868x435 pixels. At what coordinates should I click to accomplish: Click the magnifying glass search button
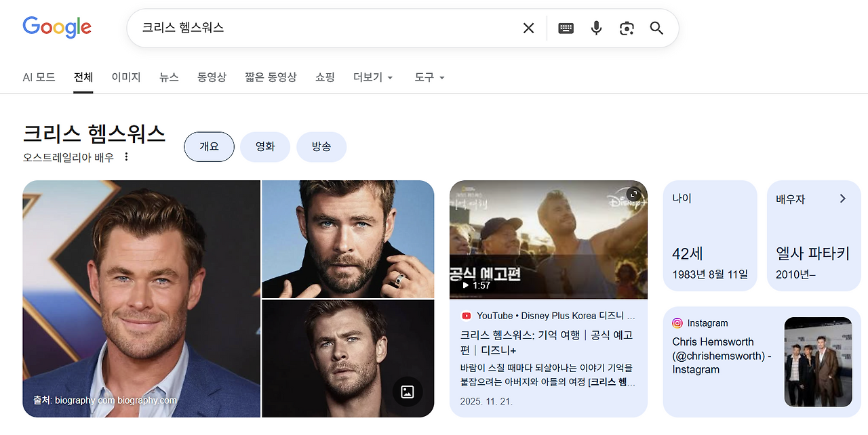coord(656,28)
